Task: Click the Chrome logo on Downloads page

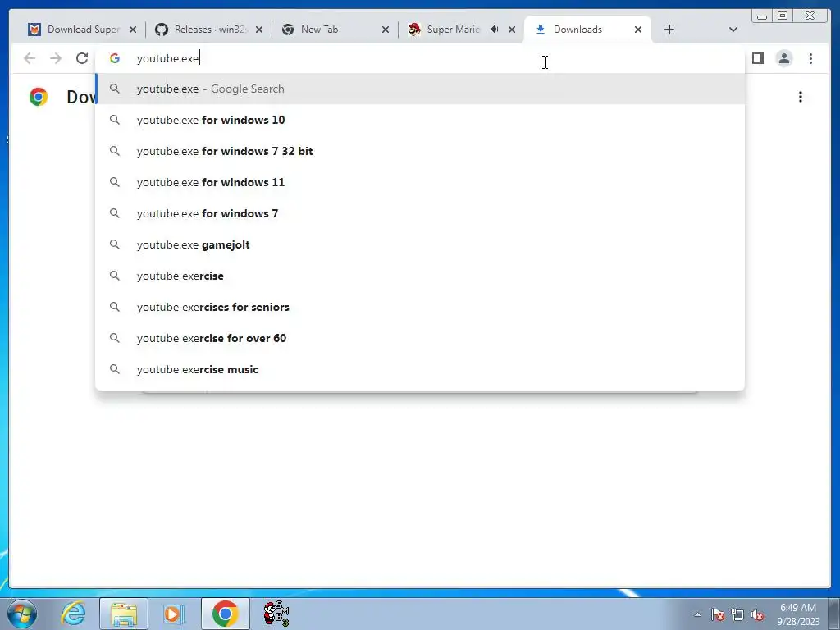Action: click(x=39, y=97)
